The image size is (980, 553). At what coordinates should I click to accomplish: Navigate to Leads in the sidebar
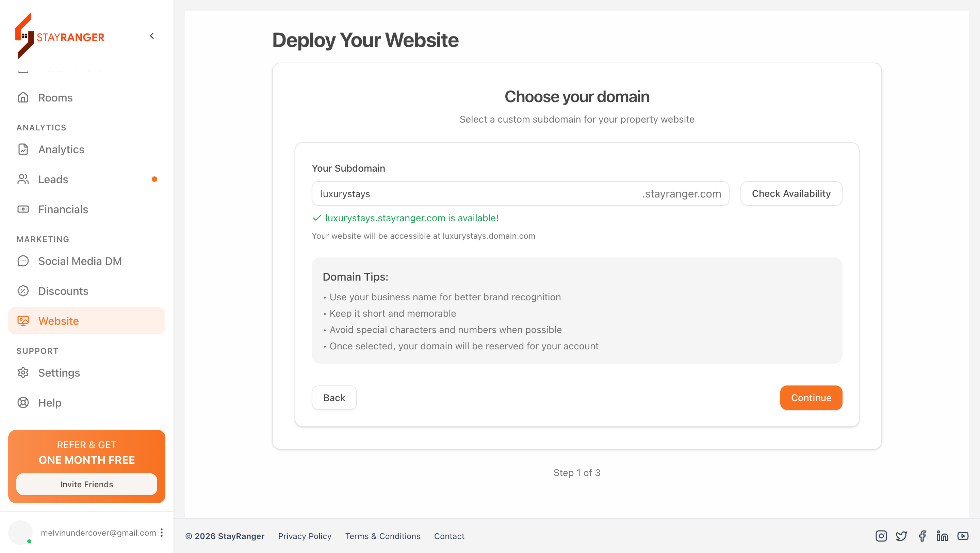tap(53, 179)
